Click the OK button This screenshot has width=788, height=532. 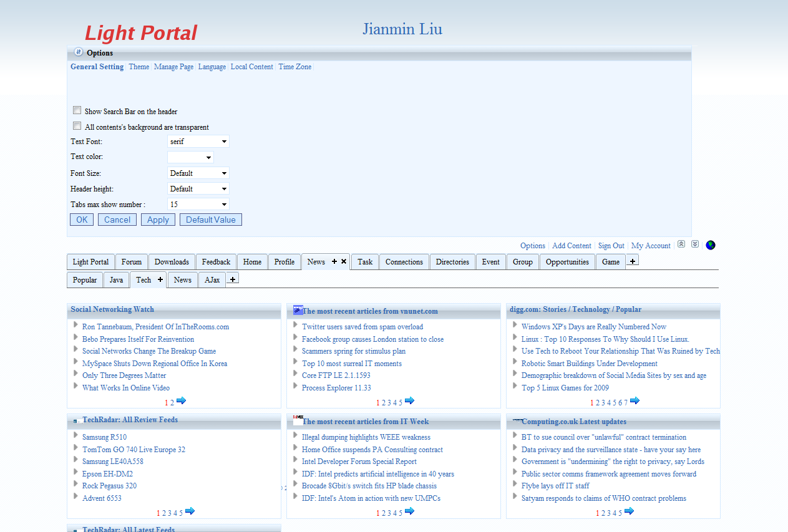[x=82, y=220]
